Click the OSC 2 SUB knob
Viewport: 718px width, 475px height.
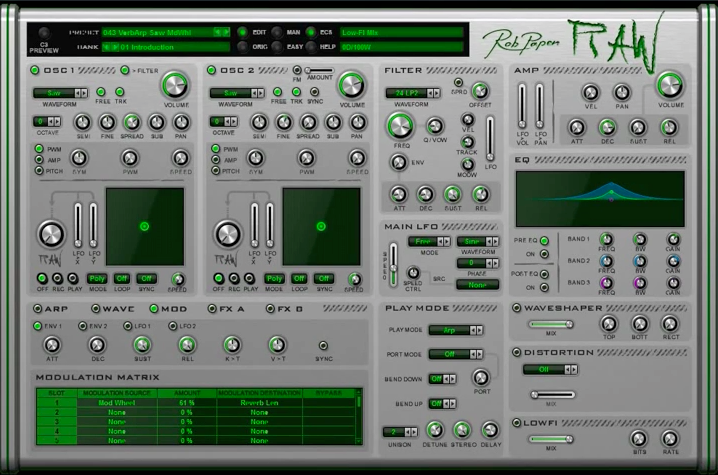click(x=333, y=122)
